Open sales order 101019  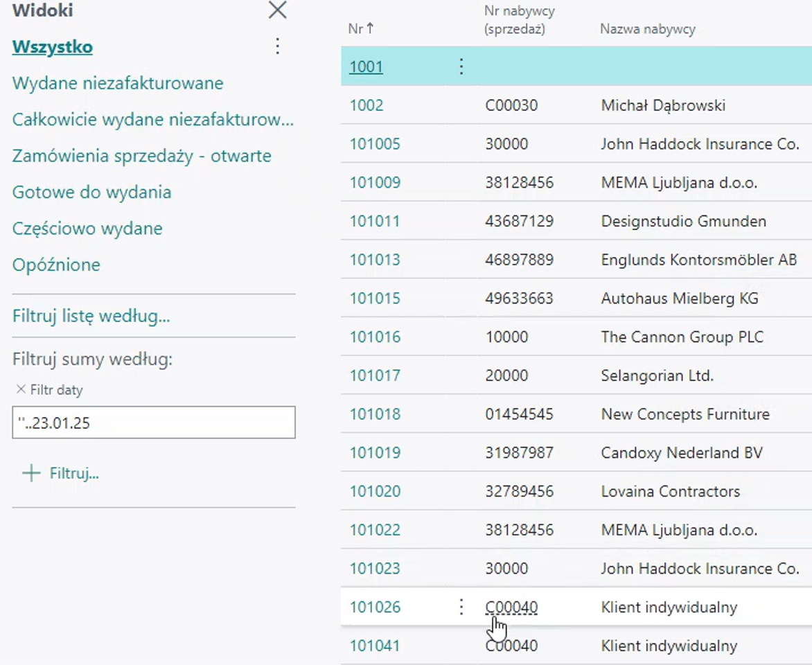click(375, 452)
